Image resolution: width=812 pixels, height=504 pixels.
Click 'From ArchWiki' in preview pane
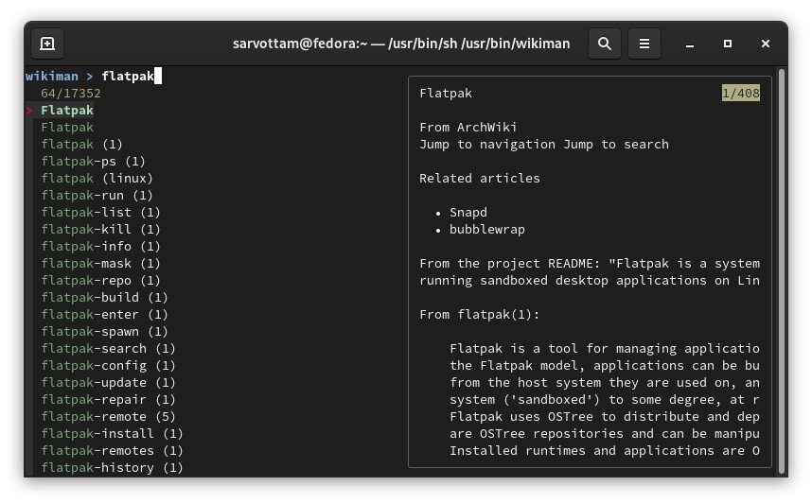pos(468,128)
